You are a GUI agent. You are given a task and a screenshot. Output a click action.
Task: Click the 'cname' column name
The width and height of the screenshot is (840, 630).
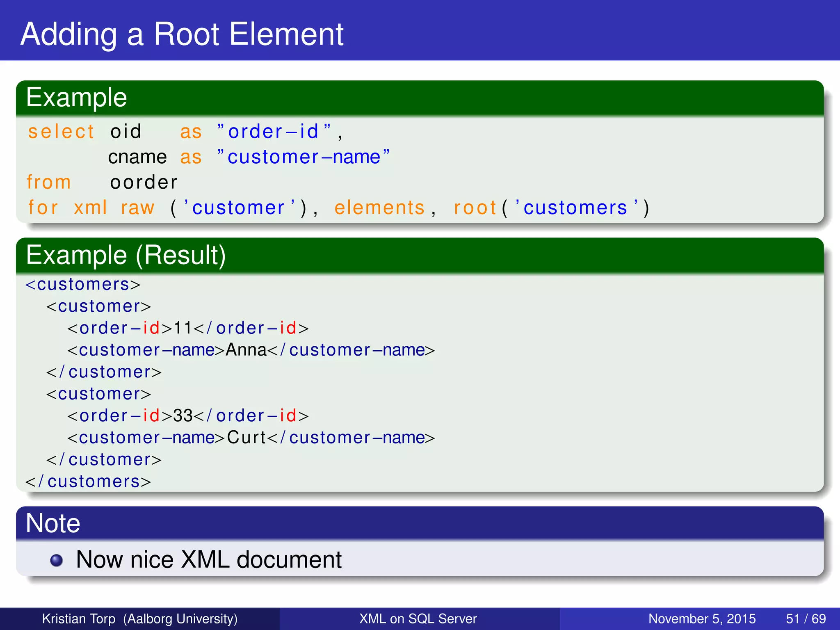coord(137,157)
